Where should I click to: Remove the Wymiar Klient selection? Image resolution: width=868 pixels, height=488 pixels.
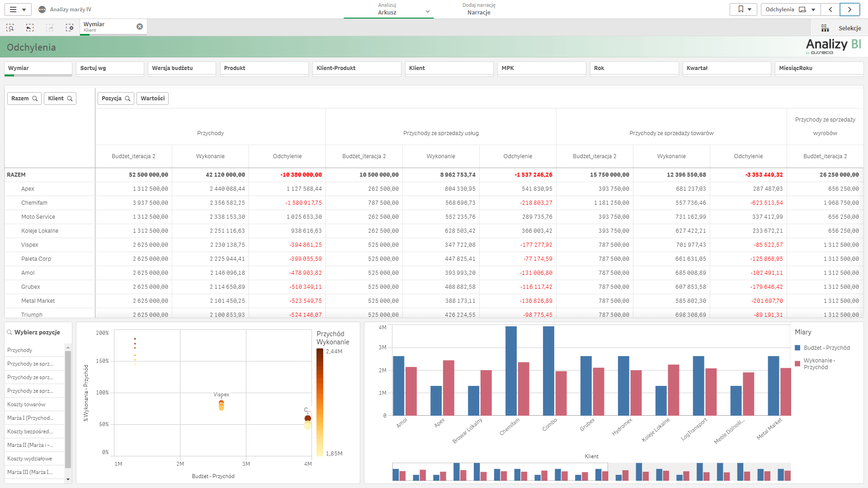[140, 27]
